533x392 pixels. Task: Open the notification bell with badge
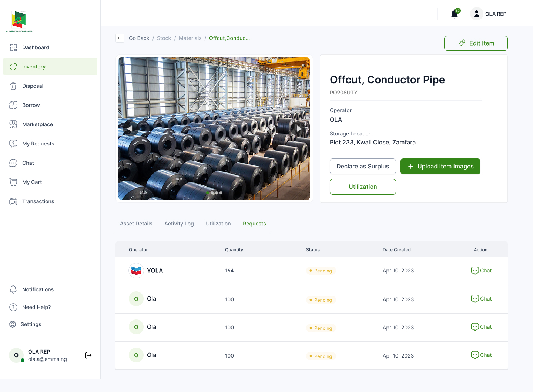tap(455, 14)
